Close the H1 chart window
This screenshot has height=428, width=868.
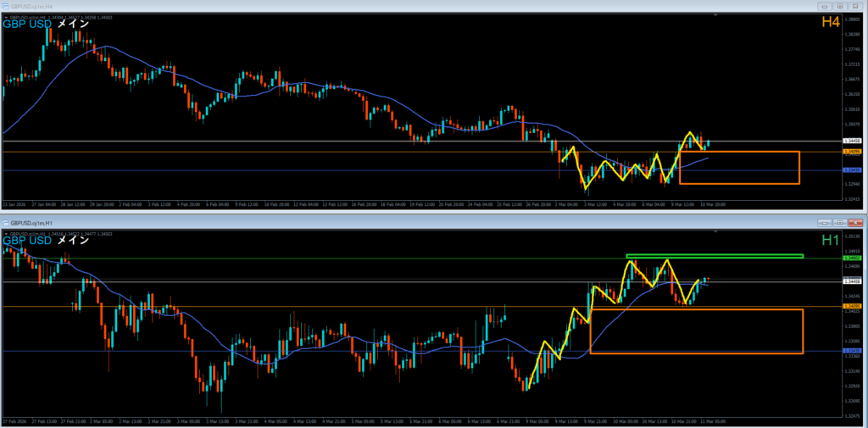[856, 223]
